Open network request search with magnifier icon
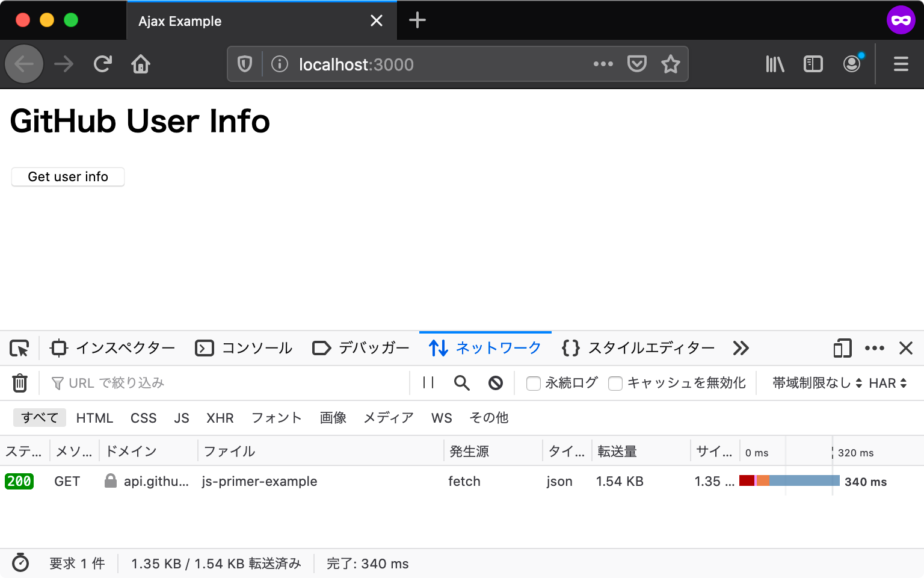The width and height of the screenshot is (924, 578). (x=461, y=382)
